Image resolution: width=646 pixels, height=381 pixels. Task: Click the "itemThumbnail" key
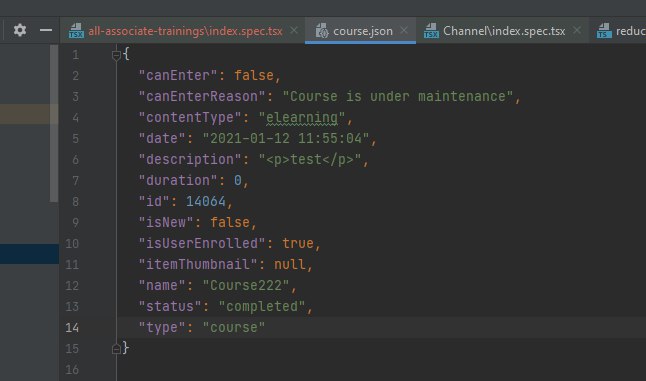coord(198,264)
